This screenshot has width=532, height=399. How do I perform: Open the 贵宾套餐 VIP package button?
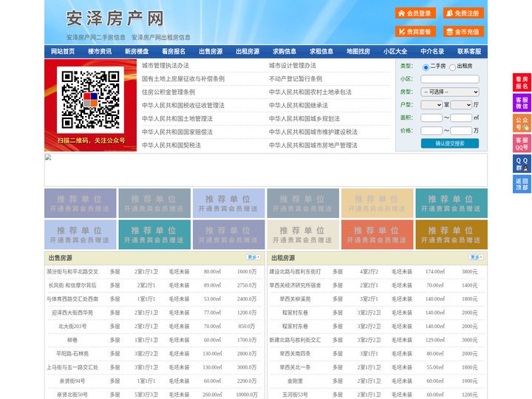click(415, 32)
